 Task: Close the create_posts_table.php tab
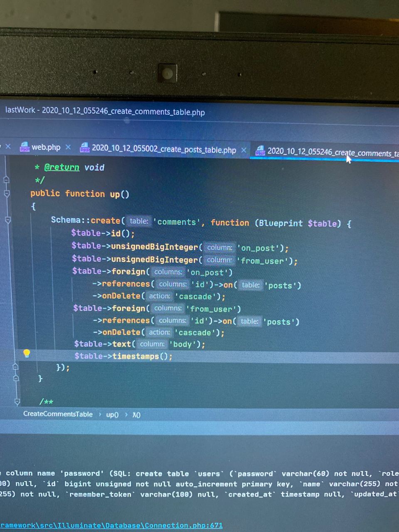tap(244, 150)
